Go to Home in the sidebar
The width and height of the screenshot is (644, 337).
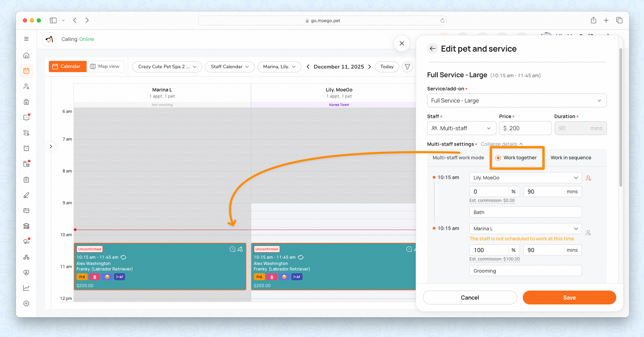(26, 55)
